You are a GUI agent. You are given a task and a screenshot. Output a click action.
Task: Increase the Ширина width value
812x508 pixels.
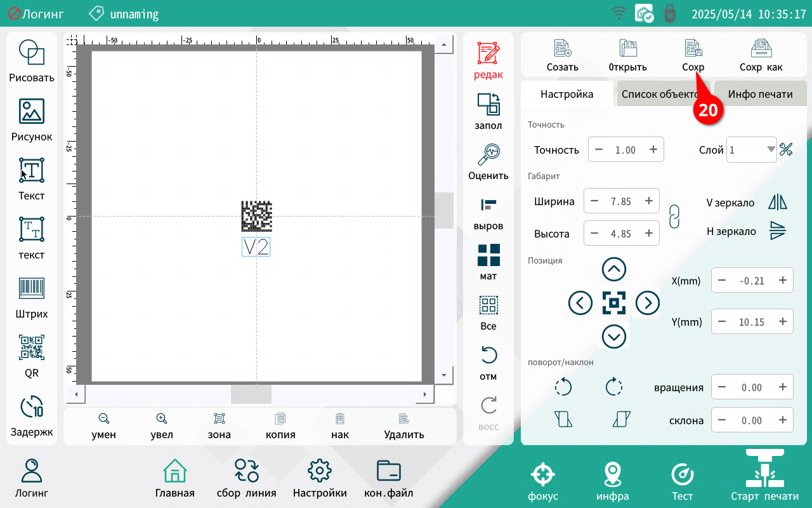[x=648, y=201]
